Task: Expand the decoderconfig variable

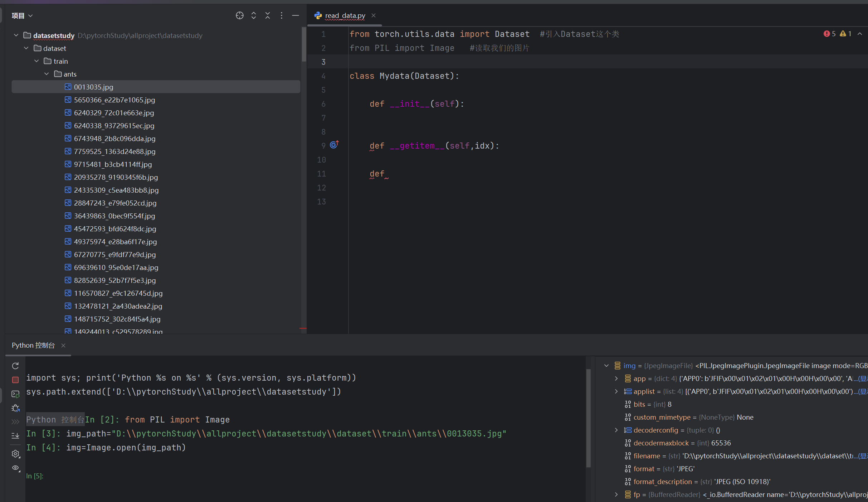Action: pyautogui.click(x=616, y=430)
